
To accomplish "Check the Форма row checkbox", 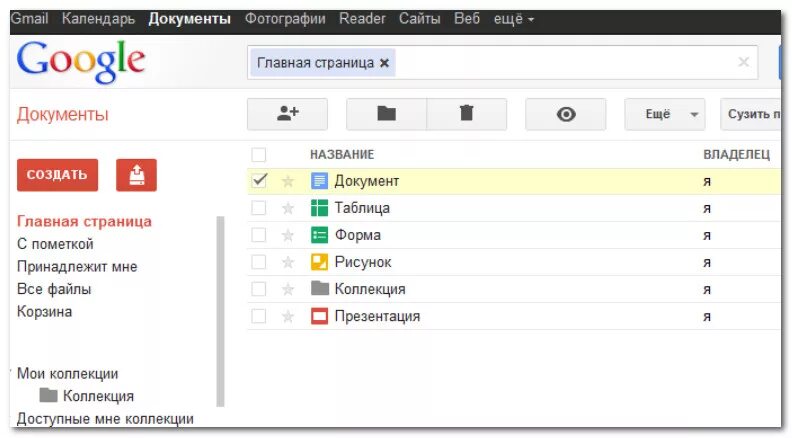I will click(259, 235).
